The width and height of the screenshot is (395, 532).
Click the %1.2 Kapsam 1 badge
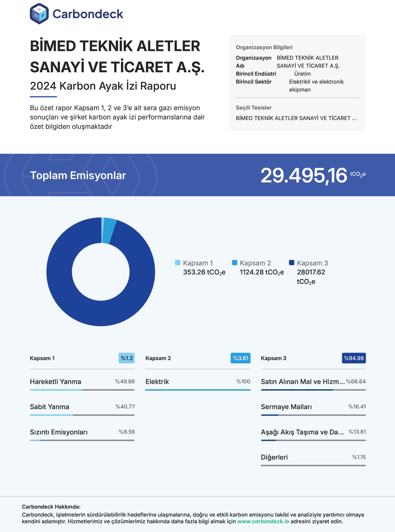[126, 358]
